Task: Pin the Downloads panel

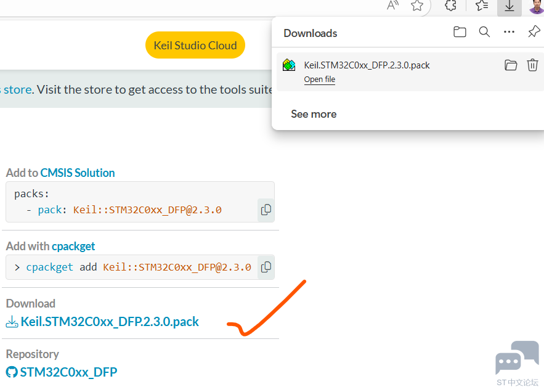Action: point(534,32)
